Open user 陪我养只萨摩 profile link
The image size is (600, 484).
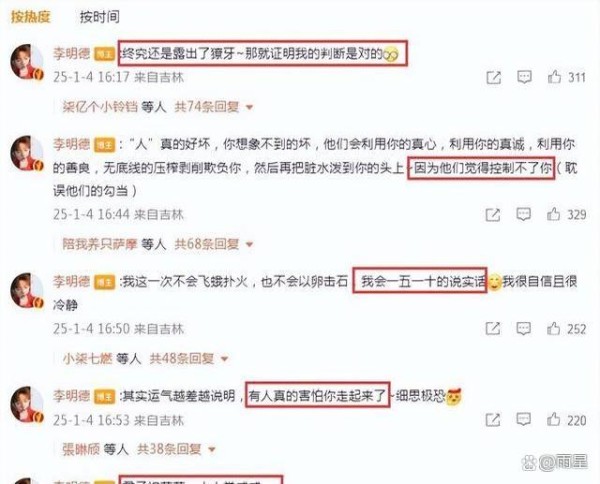[x=100, y=244]
